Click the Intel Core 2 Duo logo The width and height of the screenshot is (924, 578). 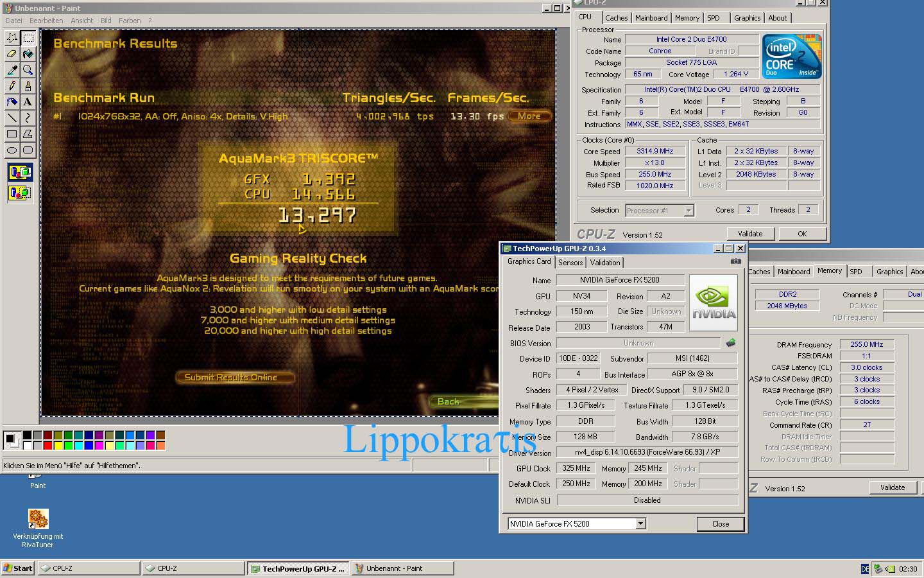pyautogui.click(x=792, y=57)
